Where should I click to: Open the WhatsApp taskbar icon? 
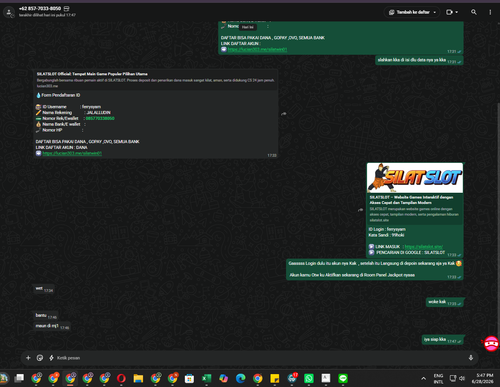pos(309,378)
